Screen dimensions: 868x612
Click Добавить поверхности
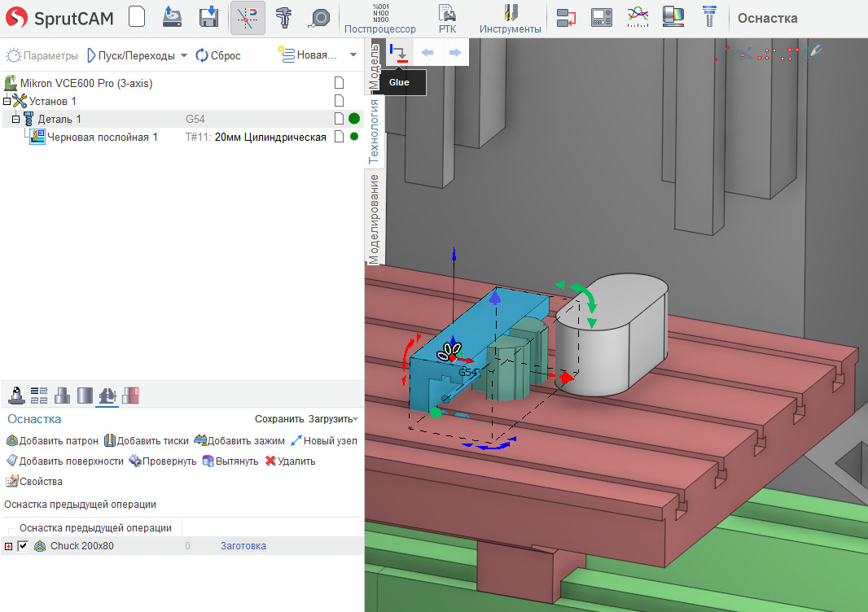[65, 461]
